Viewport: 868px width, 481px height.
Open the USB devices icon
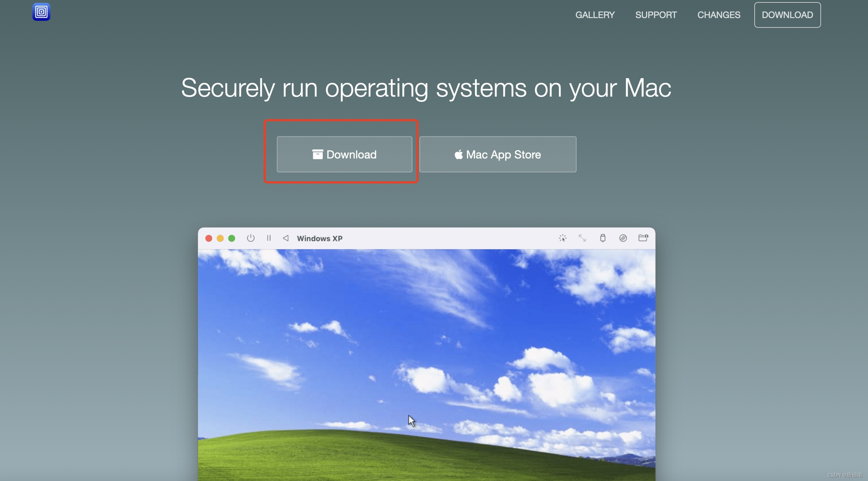[x=603, y=238]
